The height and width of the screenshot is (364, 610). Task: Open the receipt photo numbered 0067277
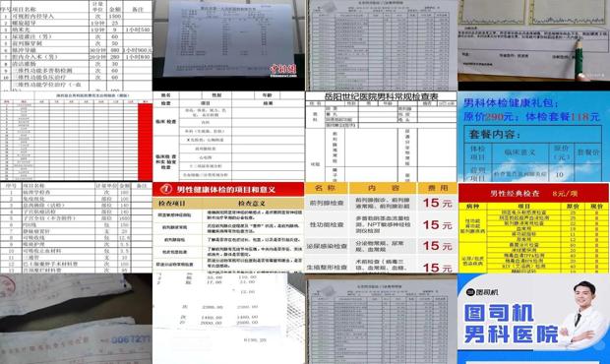(76, 319)
